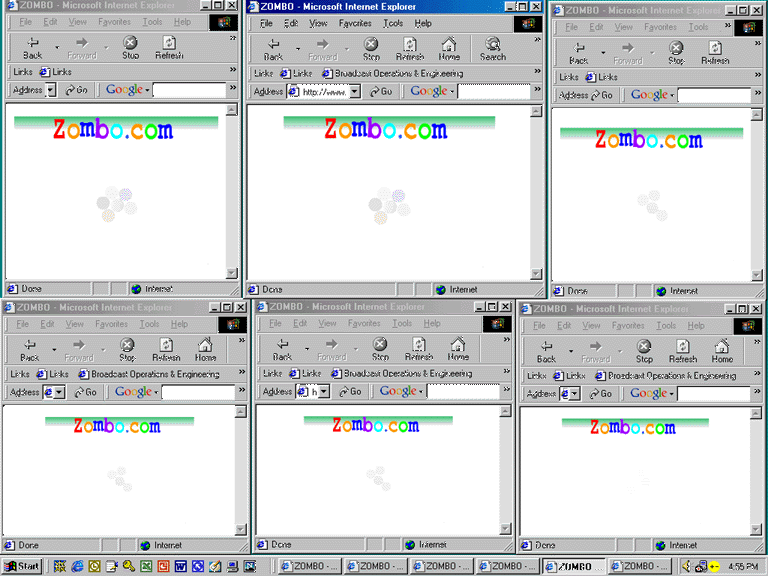Open the address dropdown in the active window

coord(355,91)
